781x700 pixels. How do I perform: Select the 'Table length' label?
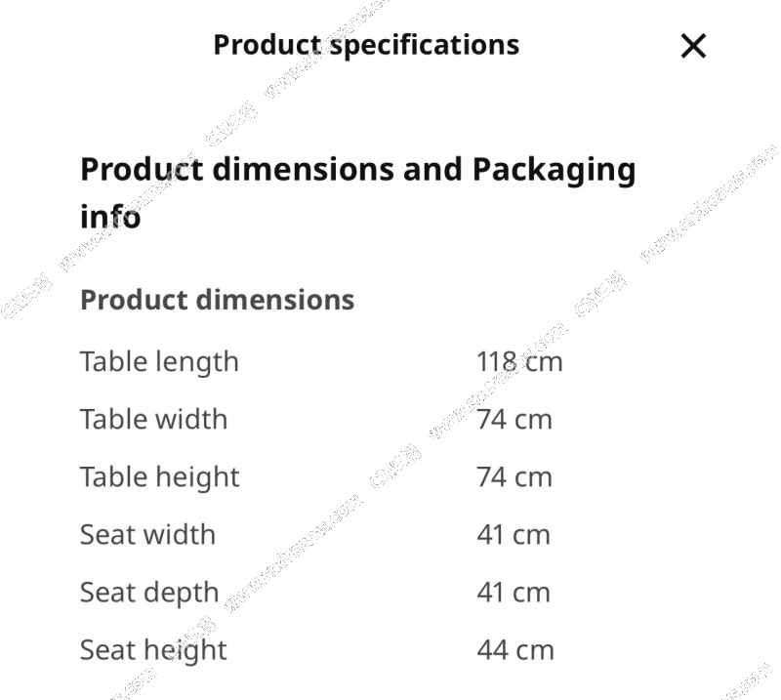(x=159, y=362)
